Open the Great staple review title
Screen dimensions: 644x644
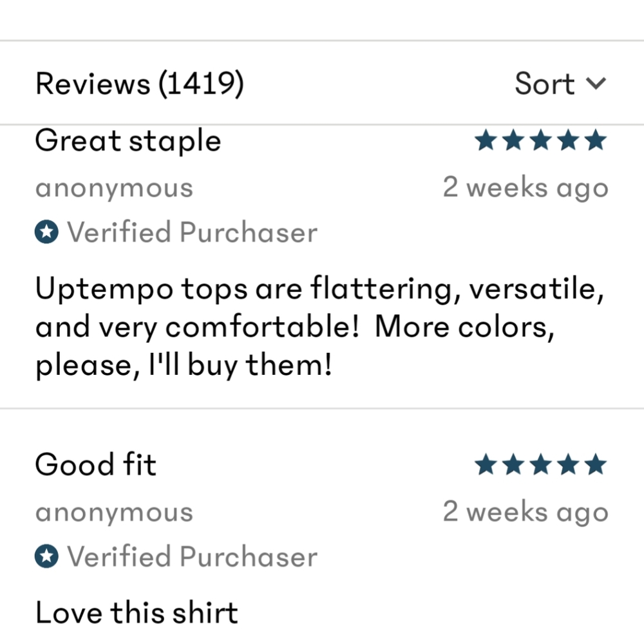click(x=128, y=141)
